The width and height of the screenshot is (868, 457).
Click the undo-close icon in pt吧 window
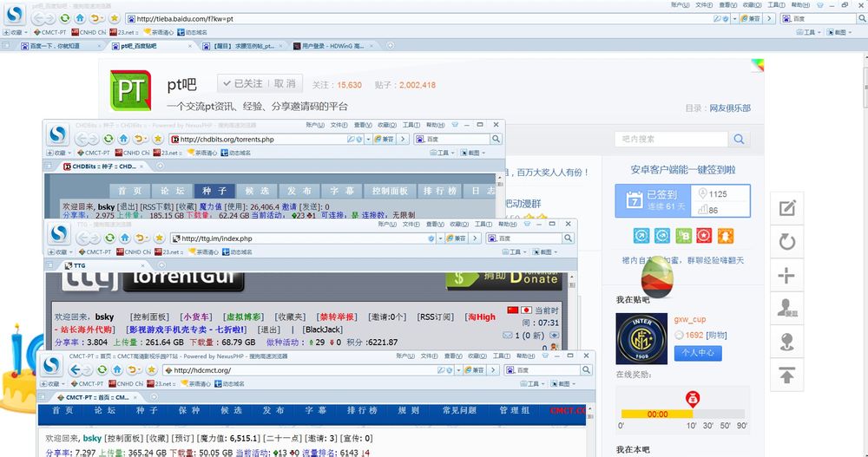coord(95,18)
